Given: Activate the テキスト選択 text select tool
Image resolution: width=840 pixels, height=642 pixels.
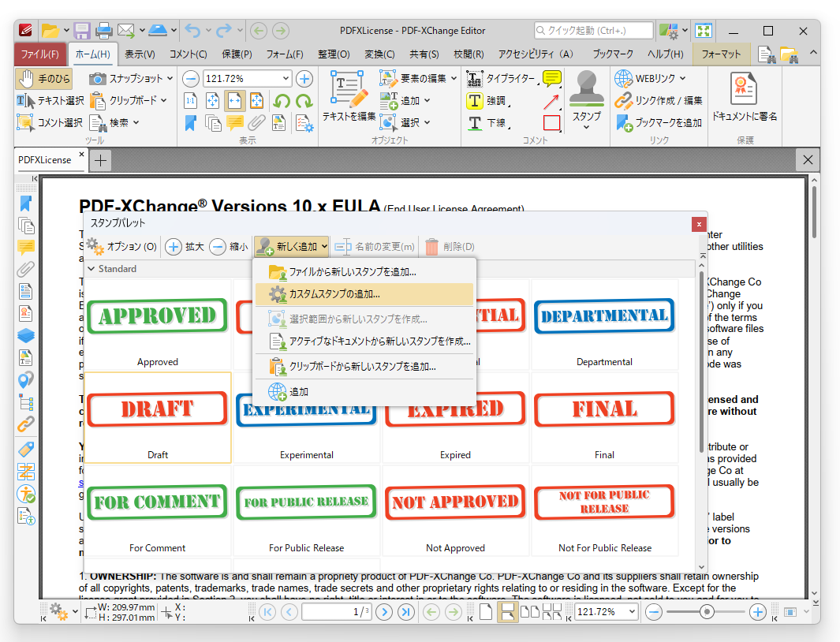Looking at the screenshot, I should [50, 101].
